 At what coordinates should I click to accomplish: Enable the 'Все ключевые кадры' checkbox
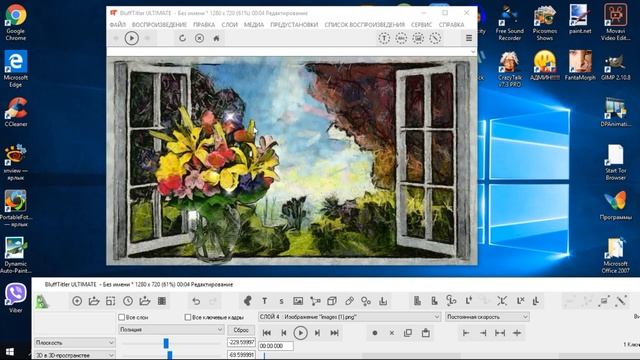click(188, 317)
